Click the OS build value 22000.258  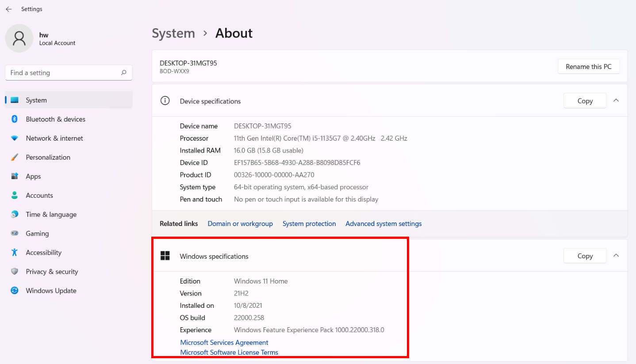(249, 318)
